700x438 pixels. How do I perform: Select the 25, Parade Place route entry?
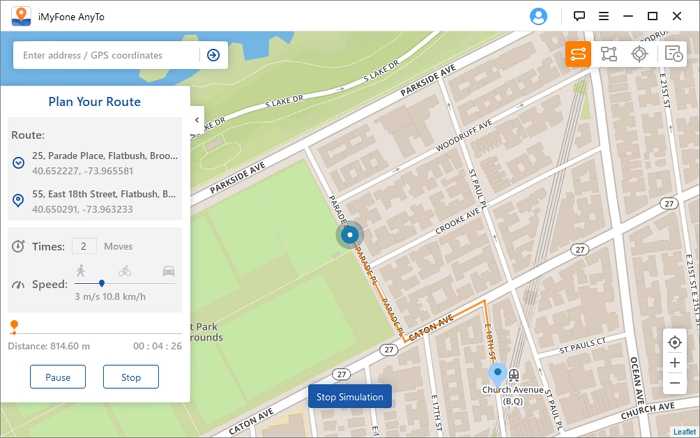click(95, 163)
